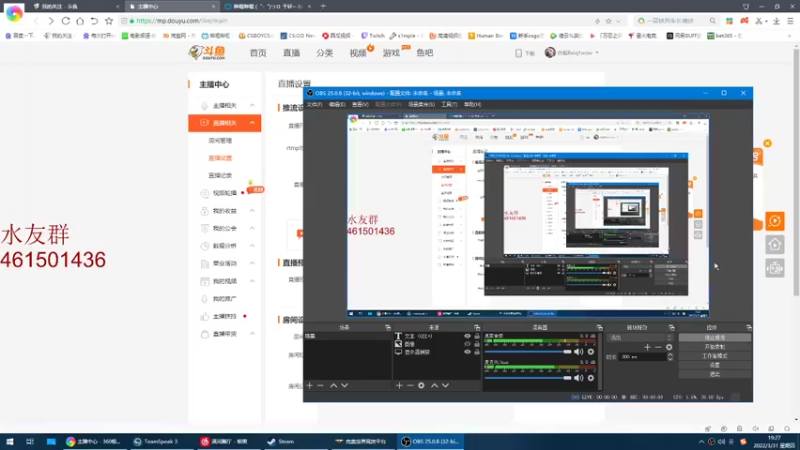
Task: Open the desktop audio settings gear in mixer
Action: [591, 352]
